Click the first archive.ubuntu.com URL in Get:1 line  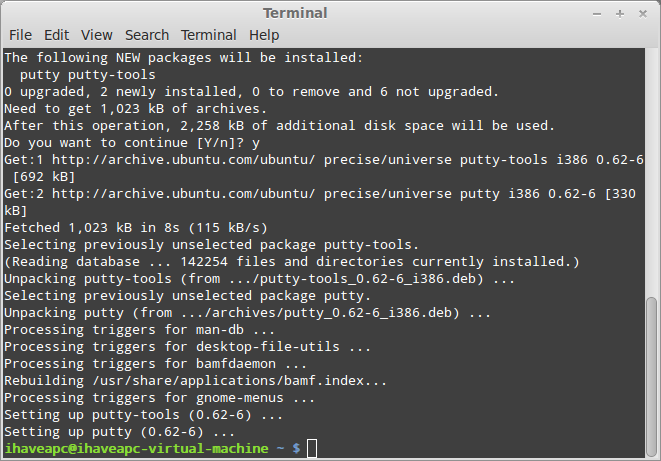pos(183,160)
